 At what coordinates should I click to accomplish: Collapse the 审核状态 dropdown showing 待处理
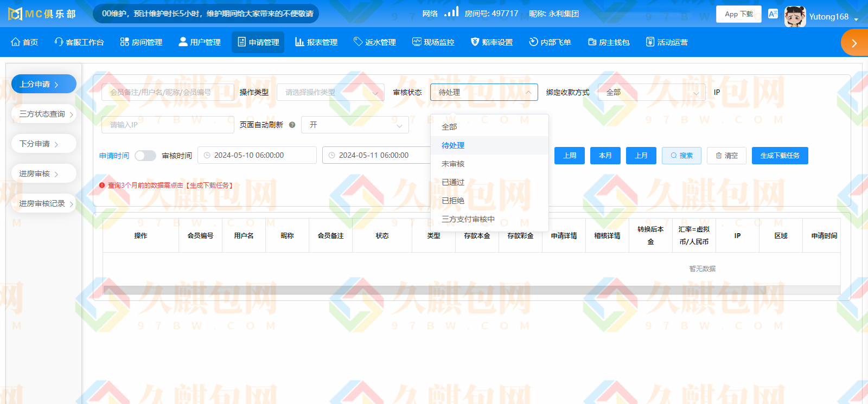[x=484, y=92]
